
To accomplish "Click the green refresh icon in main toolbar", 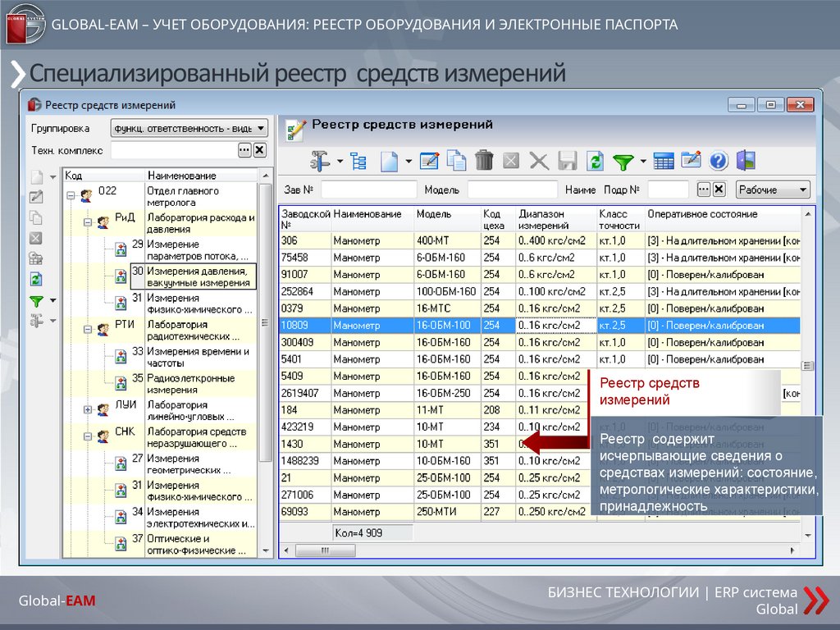I will (x=595, y=161).
